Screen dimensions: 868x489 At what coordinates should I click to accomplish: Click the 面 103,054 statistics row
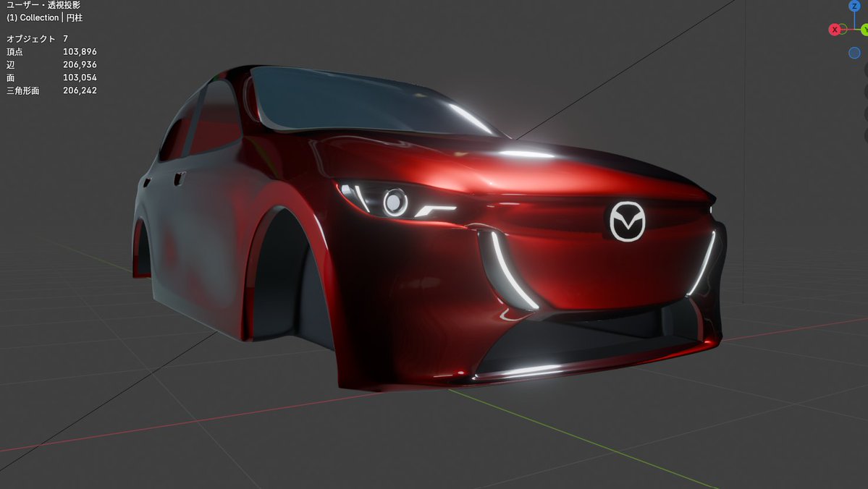click(x=51, y=77)
